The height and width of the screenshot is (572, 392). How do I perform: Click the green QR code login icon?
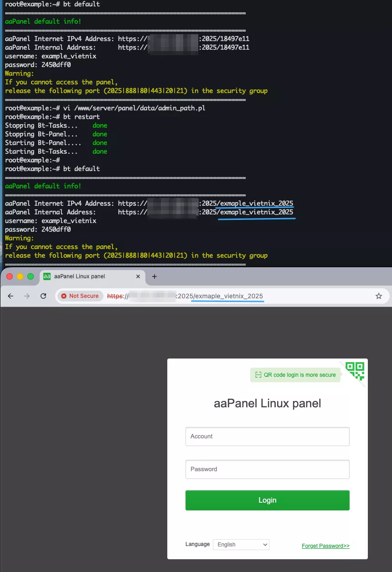[355, 371]
